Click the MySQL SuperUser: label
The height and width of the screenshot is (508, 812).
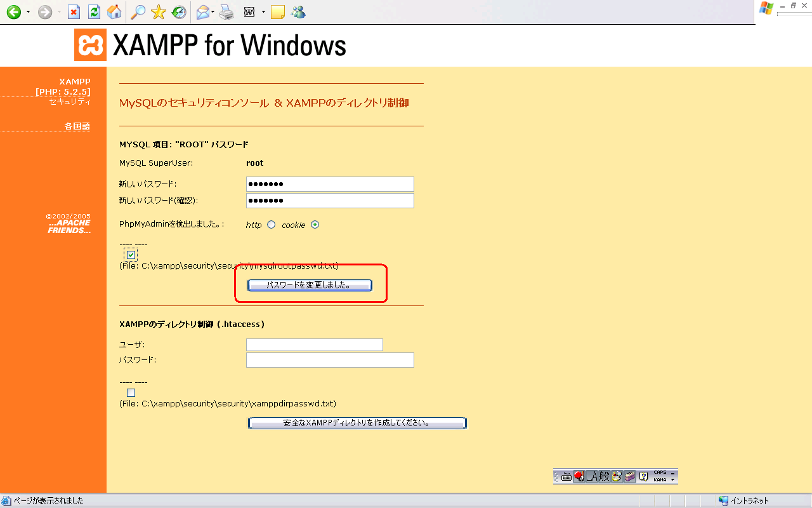156,163
